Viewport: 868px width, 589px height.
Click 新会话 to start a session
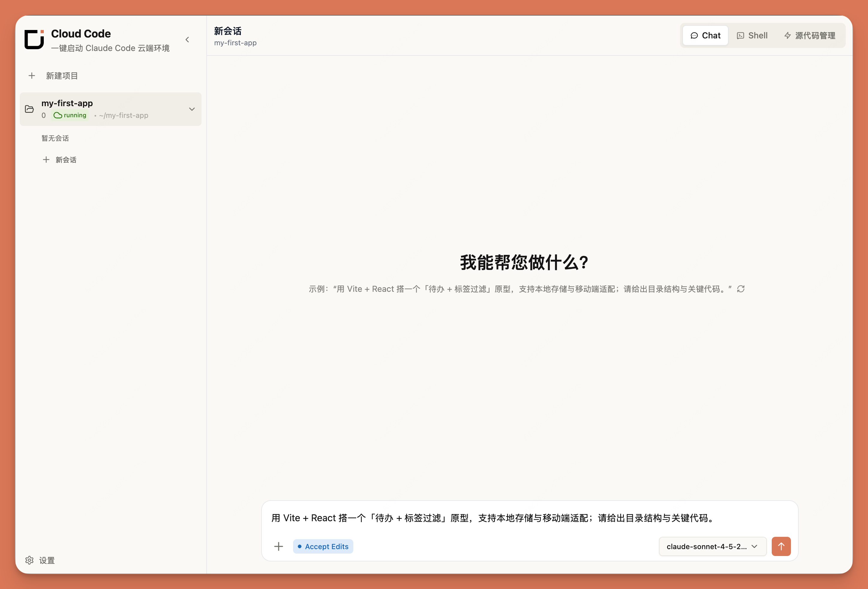click(x=66, y=160)
